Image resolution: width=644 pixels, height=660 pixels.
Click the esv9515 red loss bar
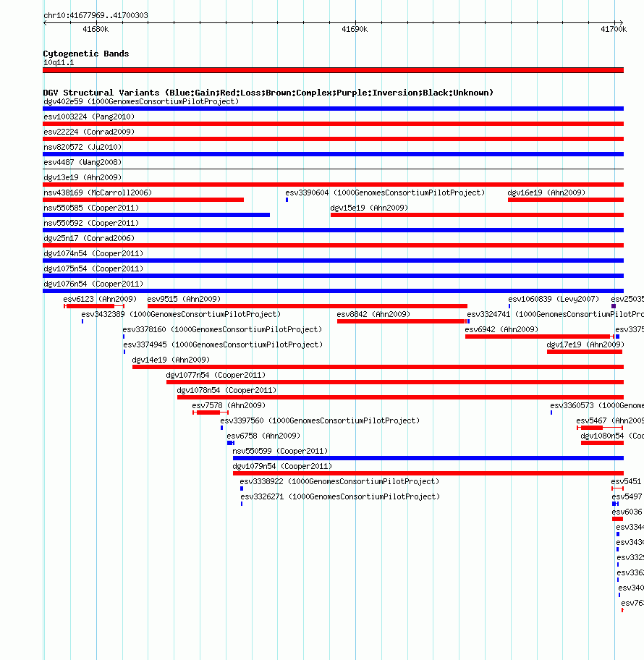308,306
